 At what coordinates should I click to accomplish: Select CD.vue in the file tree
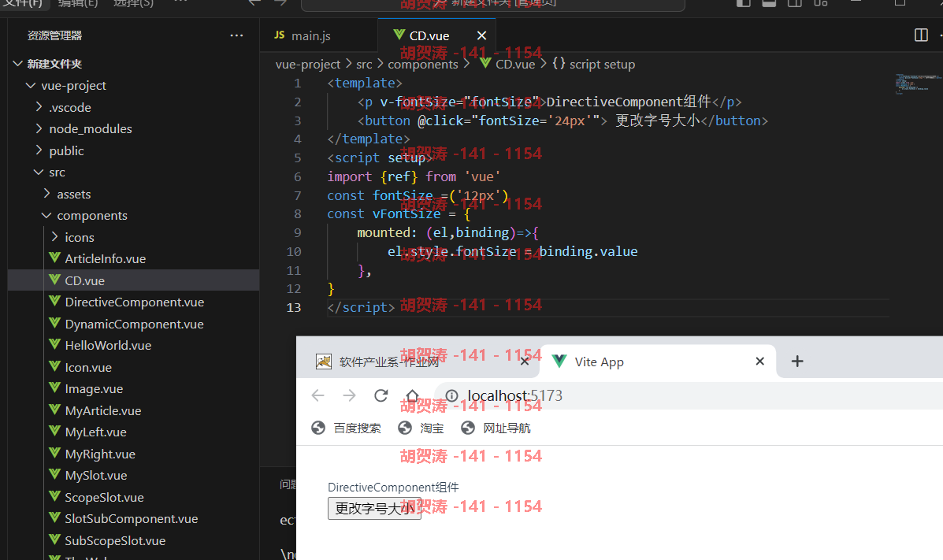click(133, 280)
